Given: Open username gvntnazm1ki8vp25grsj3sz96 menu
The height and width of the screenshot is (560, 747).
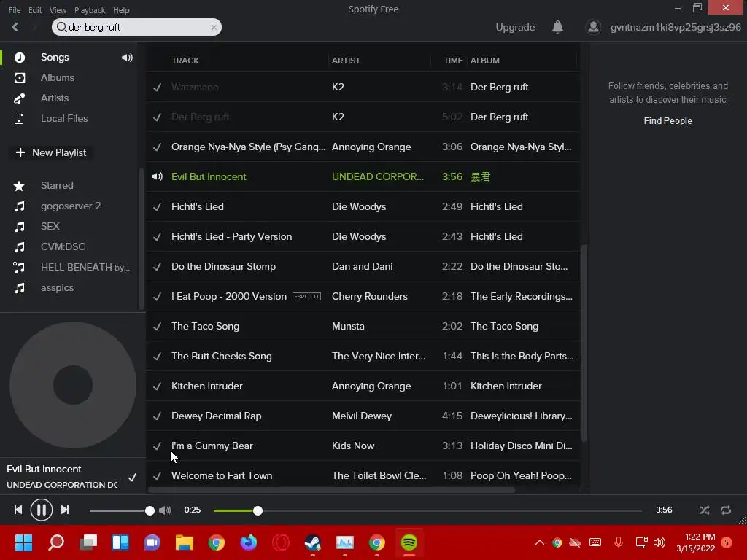Looking at the screenshot, I should pos(676,27).
